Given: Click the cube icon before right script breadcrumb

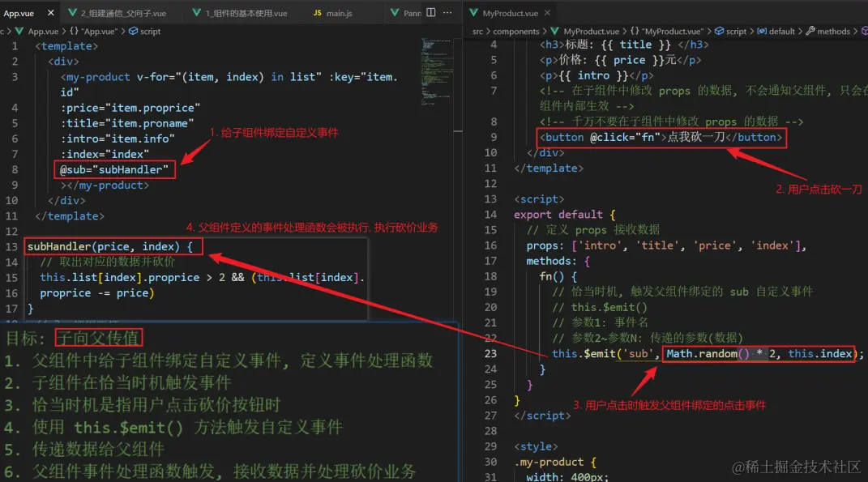Looking at the screenshot, I should [x=719, y=32].
